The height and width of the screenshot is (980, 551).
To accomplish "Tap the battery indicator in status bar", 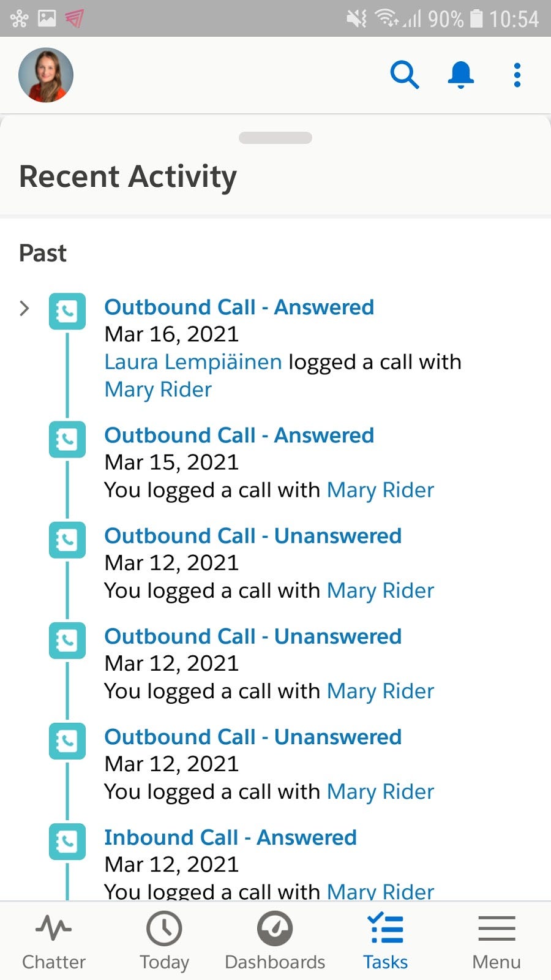I will coord(476,18).
